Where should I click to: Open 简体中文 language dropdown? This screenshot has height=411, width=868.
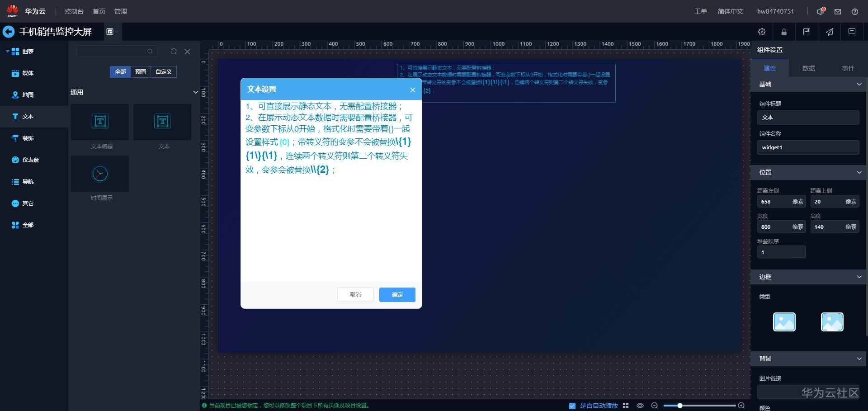click(x=730, y=11)
